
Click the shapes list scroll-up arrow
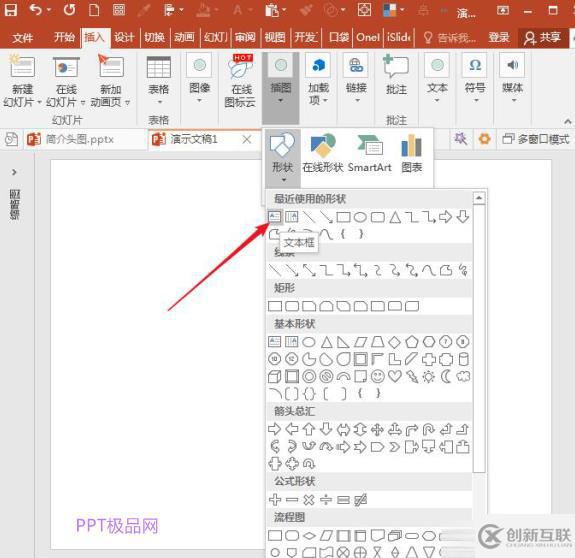[x=479, y=198]
